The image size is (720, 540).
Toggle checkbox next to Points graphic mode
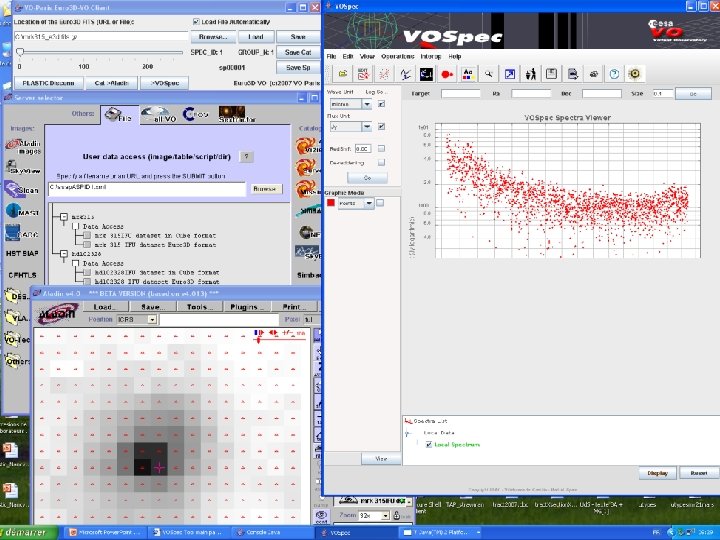coord(380,203)
